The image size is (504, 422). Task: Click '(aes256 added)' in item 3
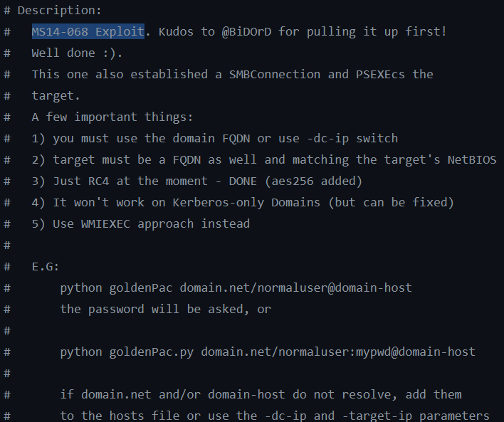pos(313,181)
